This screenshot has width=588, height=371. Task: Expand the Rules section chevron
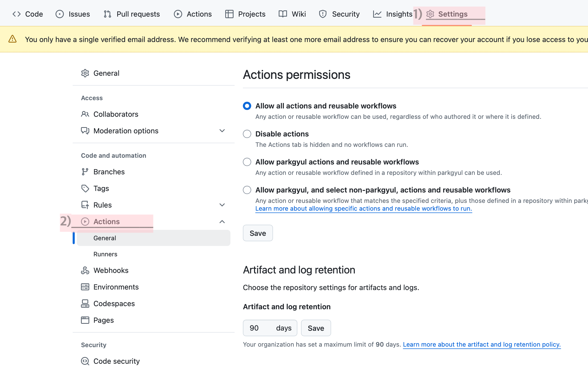(x=222, y=205)
